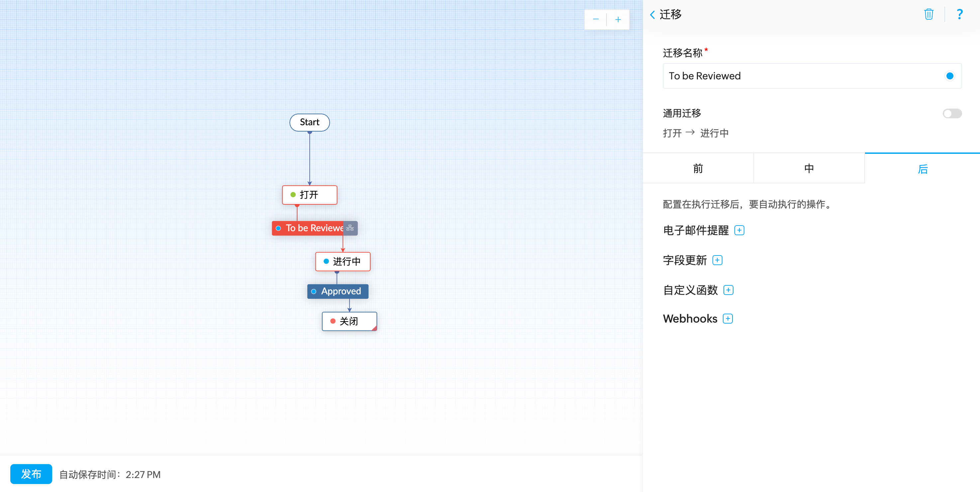Pick the blue color dot in name field

pos(949,76)
